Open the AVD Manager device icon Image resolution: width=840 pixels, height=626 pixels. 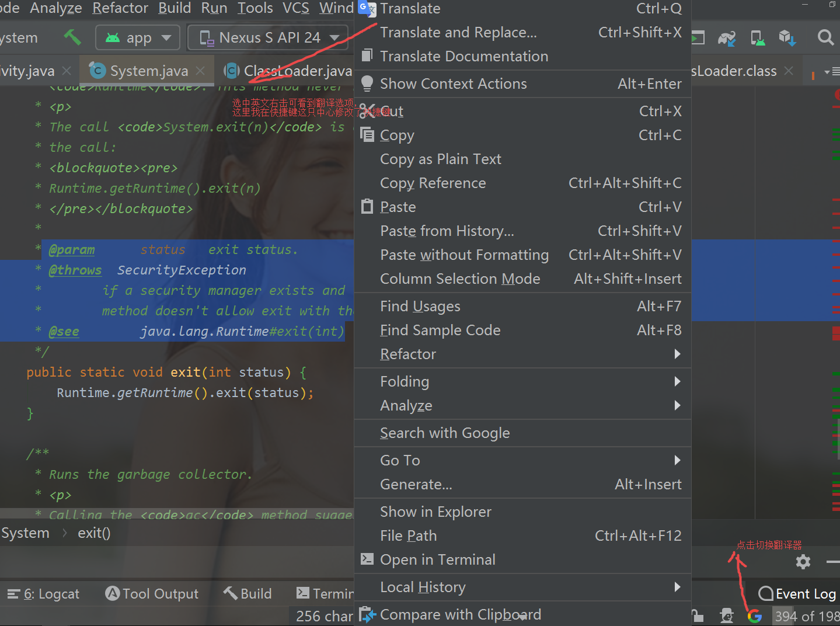tap(758, 38)
